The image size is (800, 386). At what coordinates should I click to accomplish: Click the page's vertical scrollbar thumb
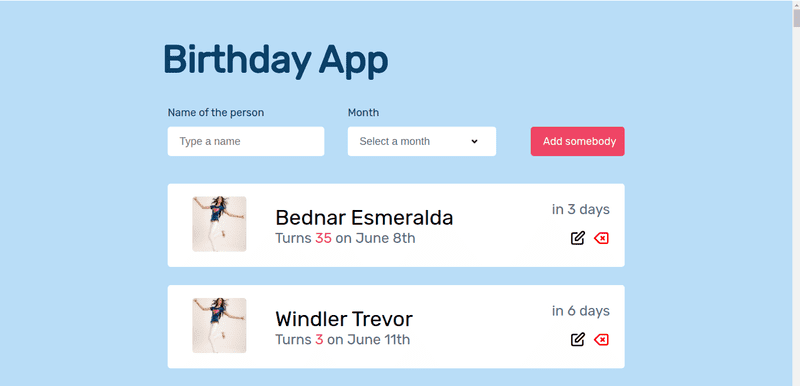(796, 13)
